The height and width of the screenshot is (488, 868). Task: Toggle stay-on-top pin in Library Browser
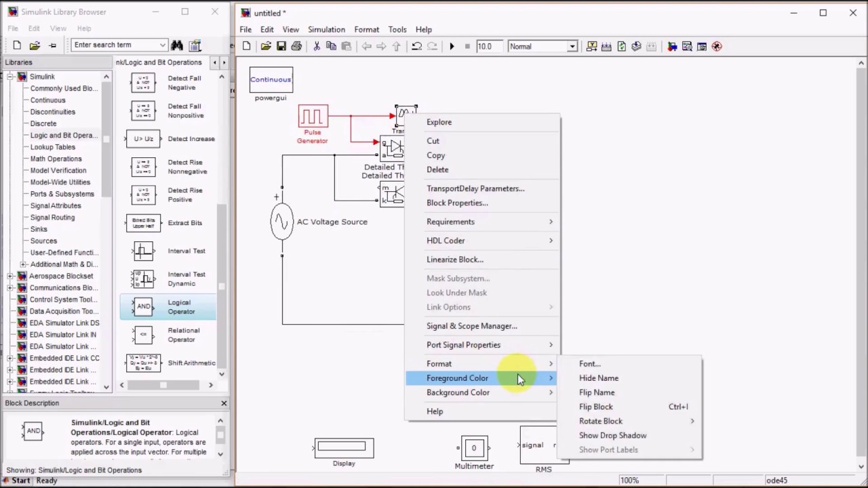(x=52, y=45)
